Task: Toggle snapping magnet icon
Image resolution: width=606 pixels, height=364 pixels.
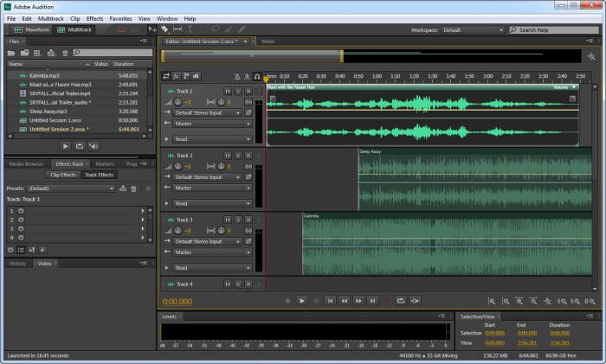Action: [x=257, y=76]
